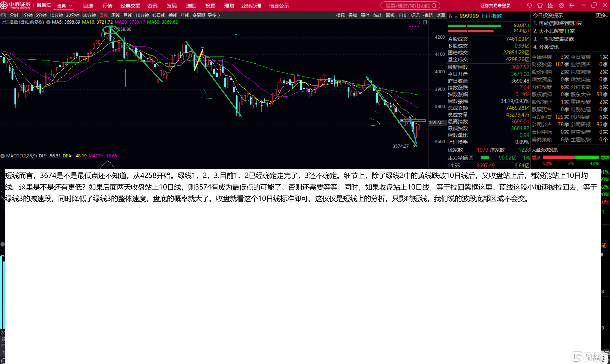Click the search box 股票/理财/常用功能
Image resolution: width=610 pixels, height=364 pixels.
410,6
